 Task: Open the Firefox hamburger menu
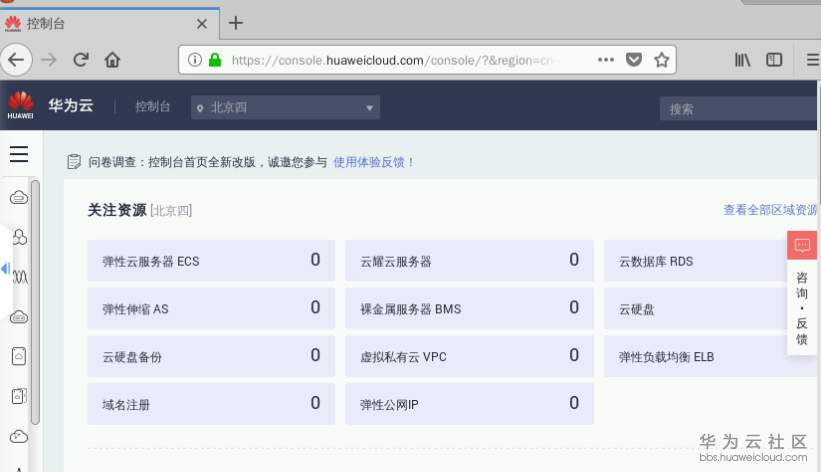[x=813, y=60]
